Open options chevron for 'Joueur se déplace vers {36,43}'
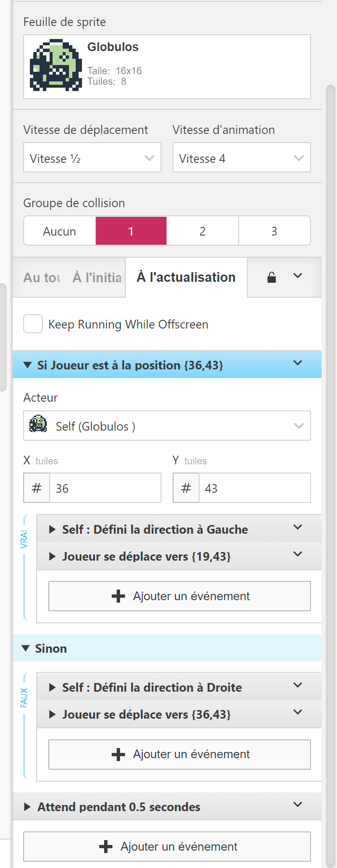The image size is (337, 868). click(x=298, y=712)
